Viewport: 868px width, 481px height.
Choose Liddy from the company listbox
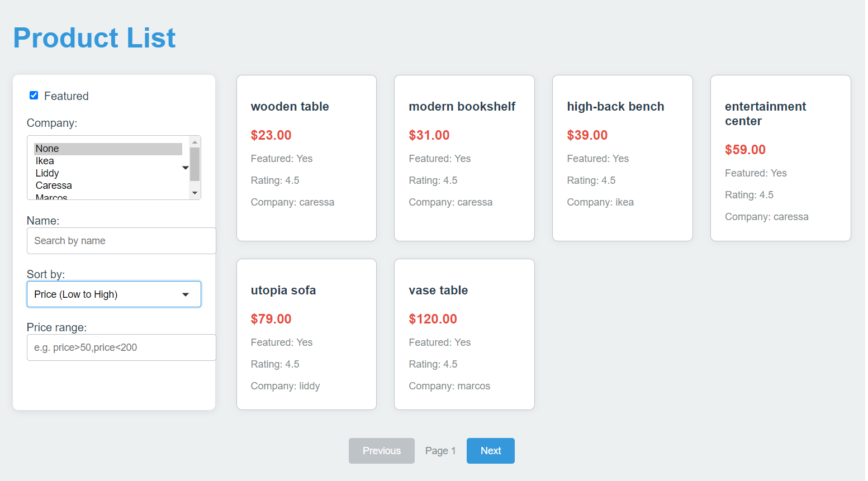pos(107,173)
